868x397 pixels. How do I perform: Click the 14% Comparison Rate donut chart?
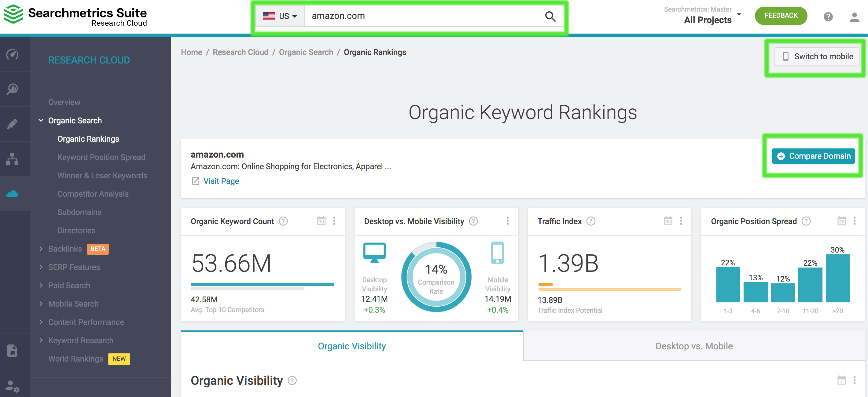pyautogui.click(x=436, y=277)
